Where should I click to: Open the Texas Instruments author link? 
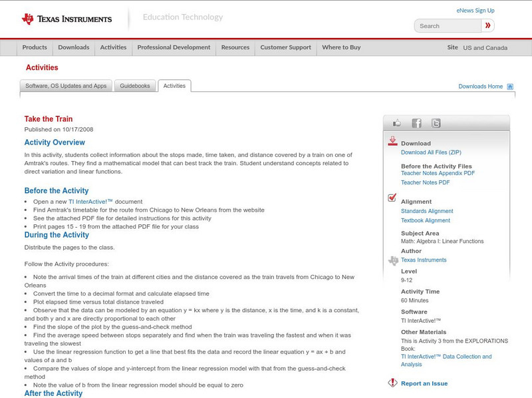424,260
